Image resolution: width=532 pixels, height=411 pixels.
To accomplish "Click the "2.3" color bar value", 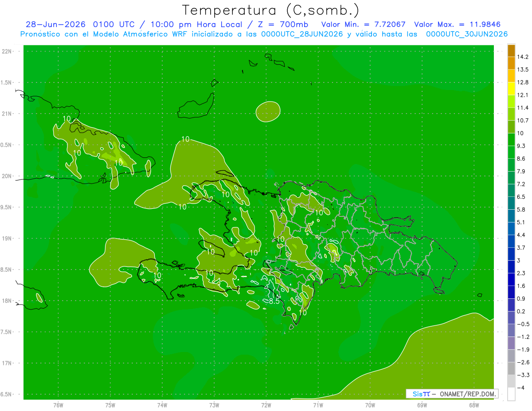I will pos(522,274).
